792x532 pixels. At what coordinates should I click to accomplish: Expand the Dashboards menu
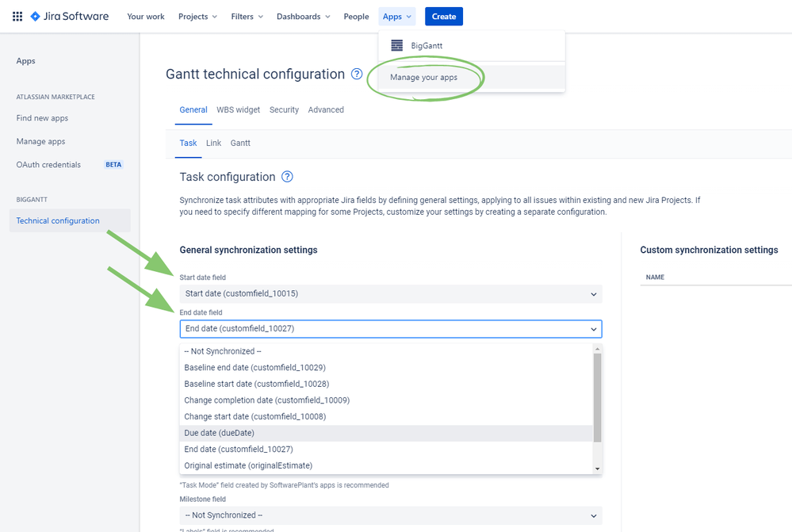[303, 16]
